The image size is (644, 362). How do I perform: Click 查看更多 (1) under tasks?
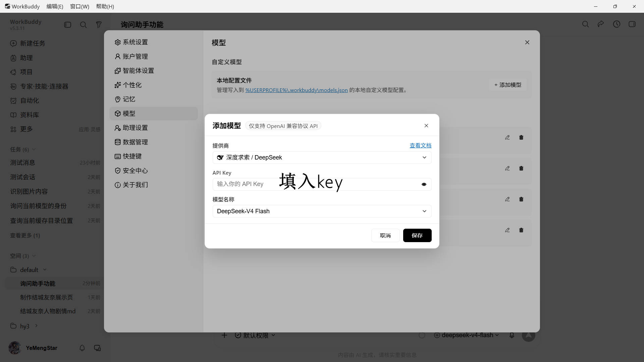[25, 235]
